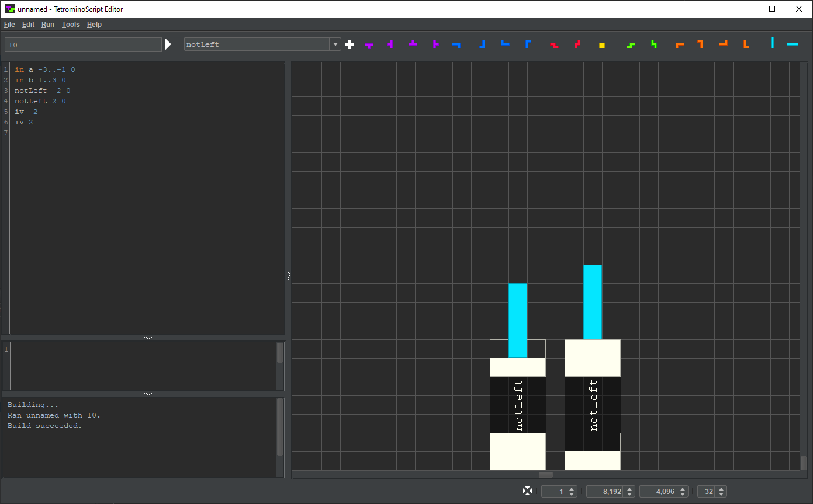
Task: Click 'Build succeeded.' console message
Action: [45, 426]
